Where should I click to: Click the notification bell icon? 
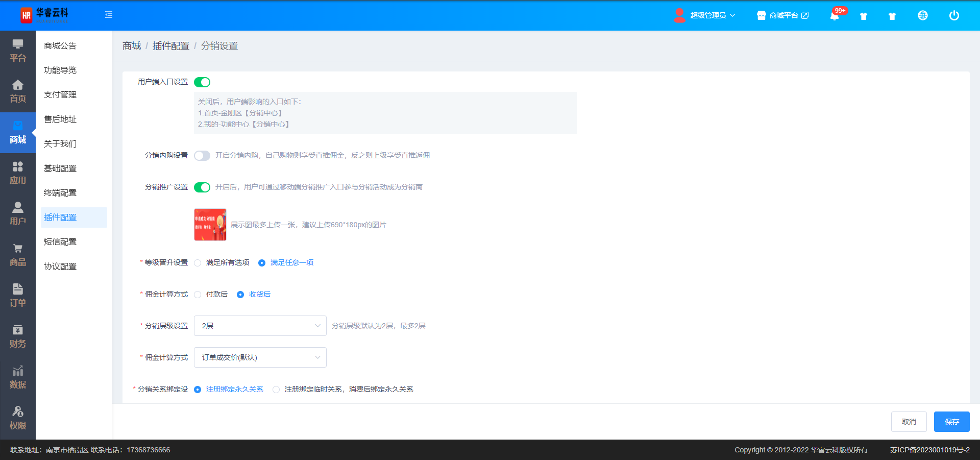(x=835, y=16)
